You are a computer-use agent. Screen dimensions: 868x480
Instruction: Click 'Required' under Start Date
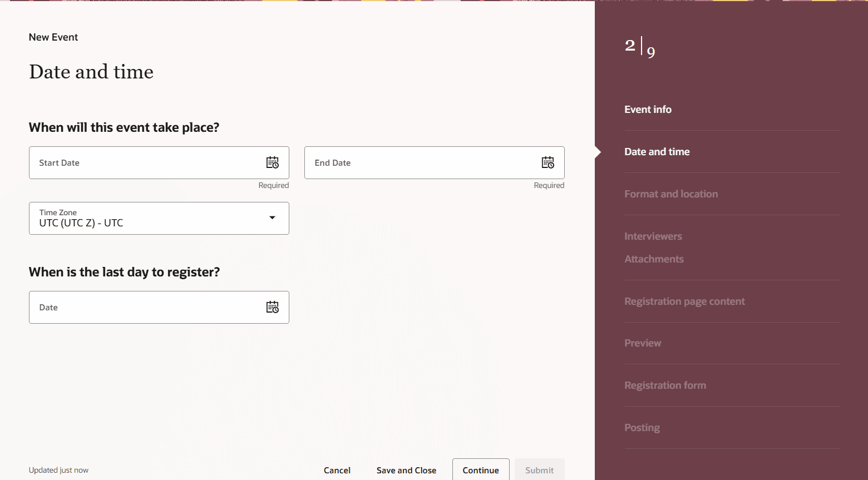point(274,185)
